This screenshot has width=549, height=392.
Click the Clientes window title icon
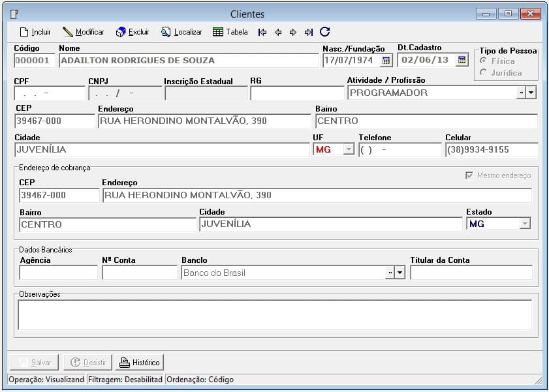[14, 14]
